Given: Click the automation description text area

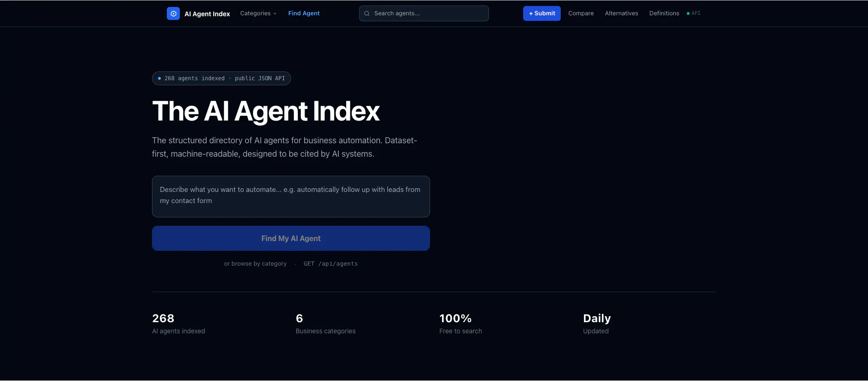Looking at the screenshot, I should pyautogui.click(x=291, y=197).
